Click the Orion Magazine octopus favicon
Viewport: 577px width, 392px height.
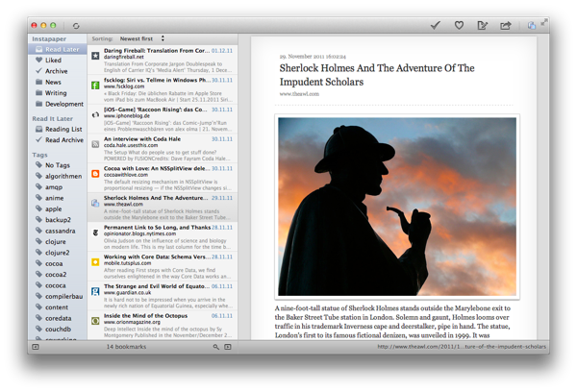(x=95, y=321)
